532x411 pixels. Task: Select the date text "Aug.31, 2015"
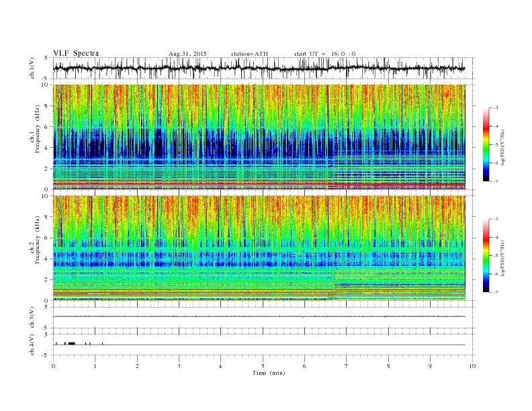coord(187,54)
